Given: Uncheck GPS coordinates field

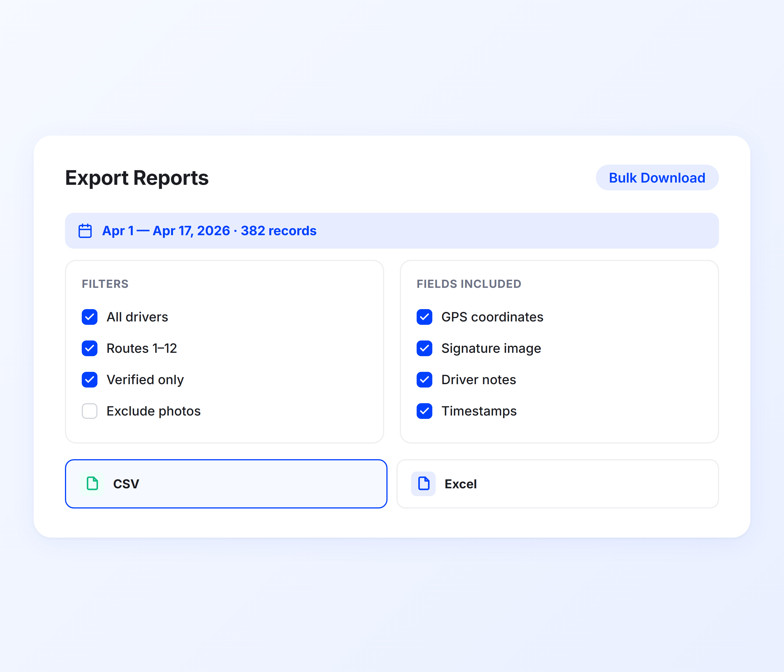Looking at the screenshot, I should click(x=424, y=317).
